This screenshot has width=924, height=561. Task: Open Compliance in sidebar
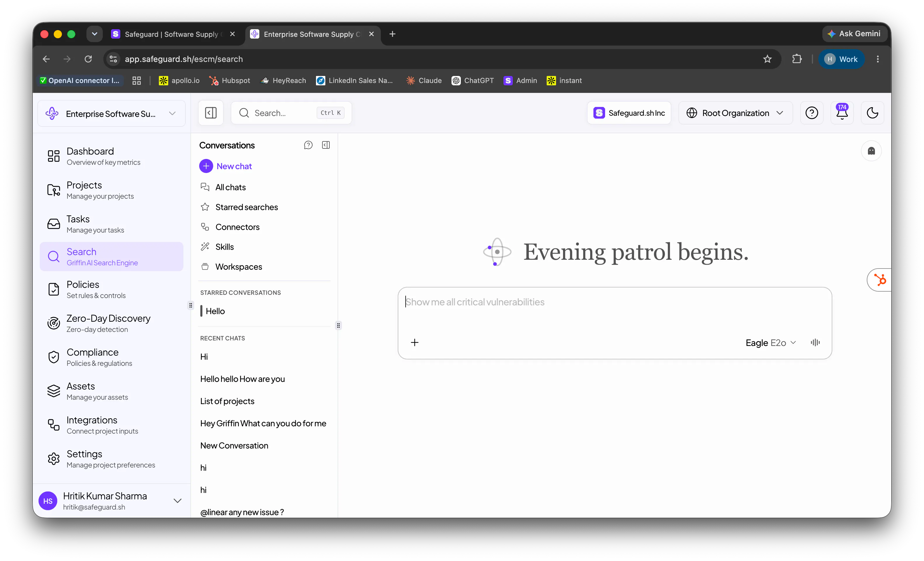[x=111, y=357]
